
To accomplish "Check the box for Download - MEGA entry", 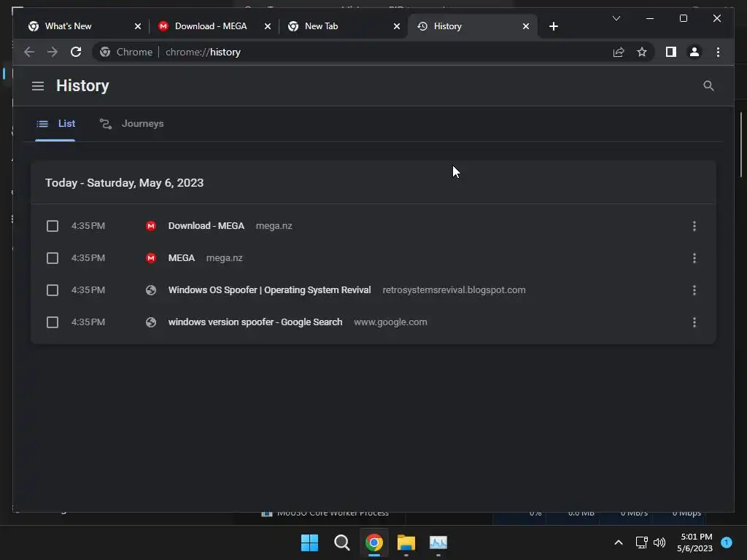I will pyautogui.click(x=53, y=226).
